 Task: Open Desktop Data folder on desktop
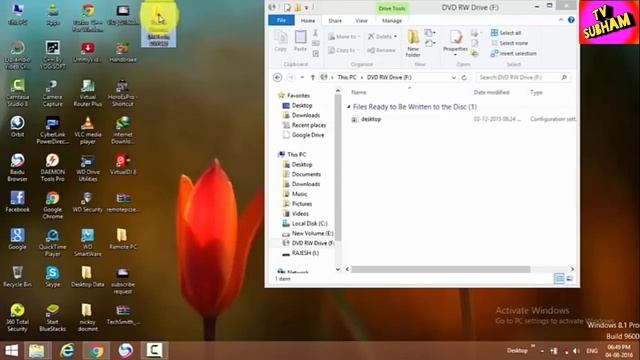pos(87,276)
